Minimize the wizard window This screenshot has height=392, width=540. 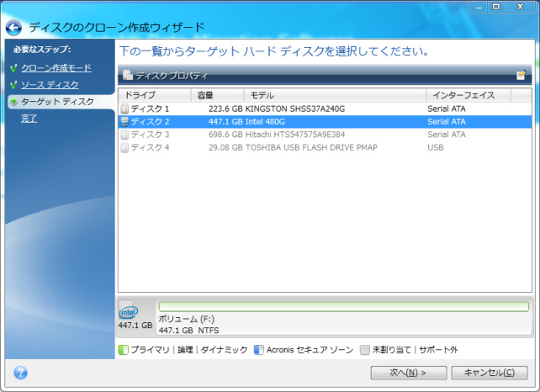click(479, 7)
